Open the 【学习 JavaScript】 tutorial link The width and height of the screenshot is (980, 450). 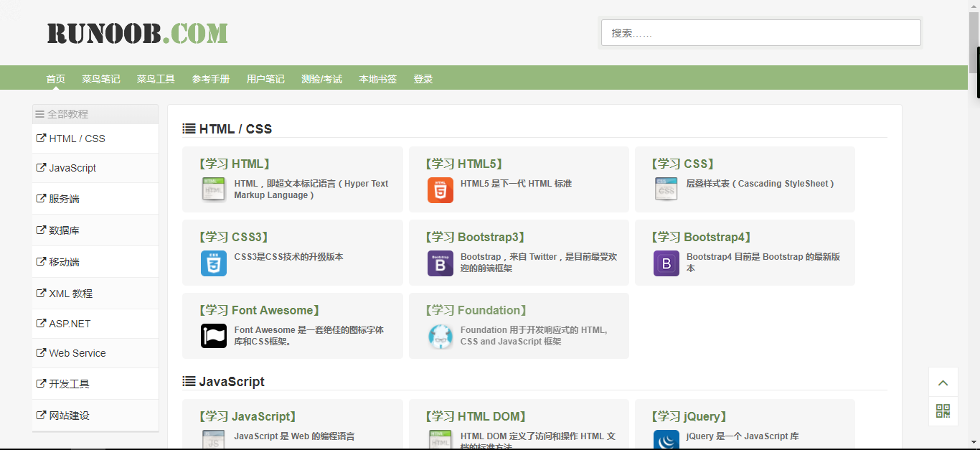point(247,416)
